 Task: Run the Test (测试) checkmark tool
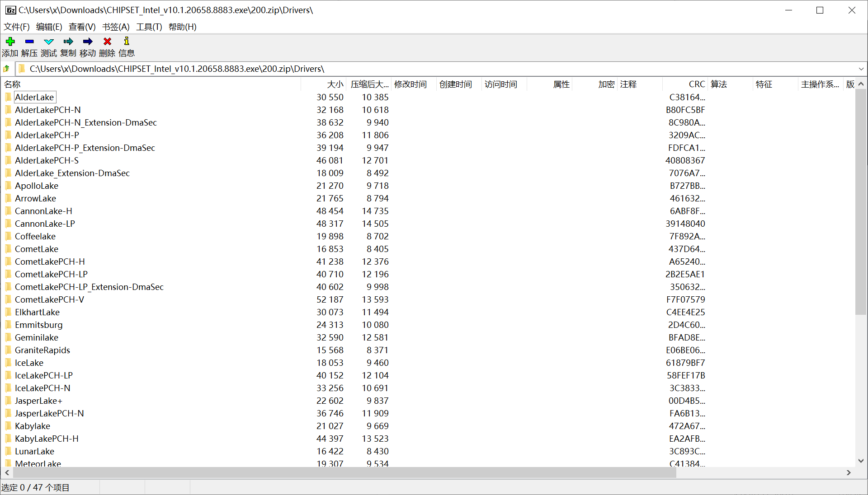(x=49, y=42)
